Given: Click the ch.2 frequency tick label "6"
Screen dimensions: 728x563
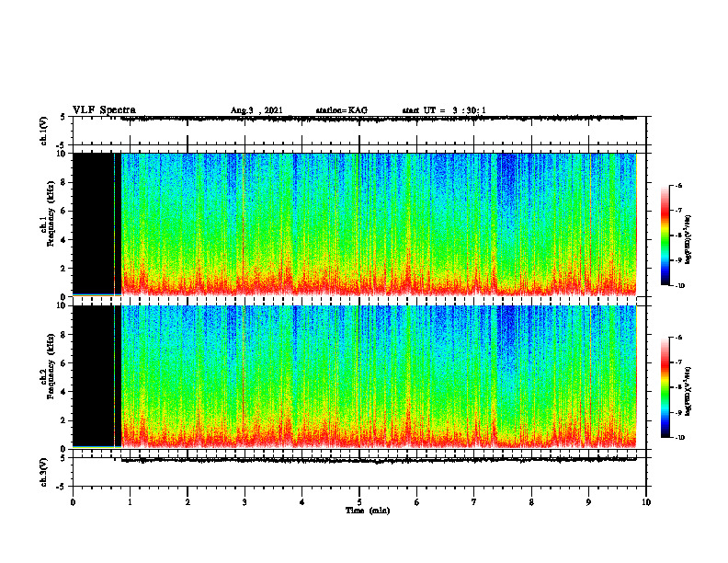Looking at the screenshot, I should click(63, 363).
